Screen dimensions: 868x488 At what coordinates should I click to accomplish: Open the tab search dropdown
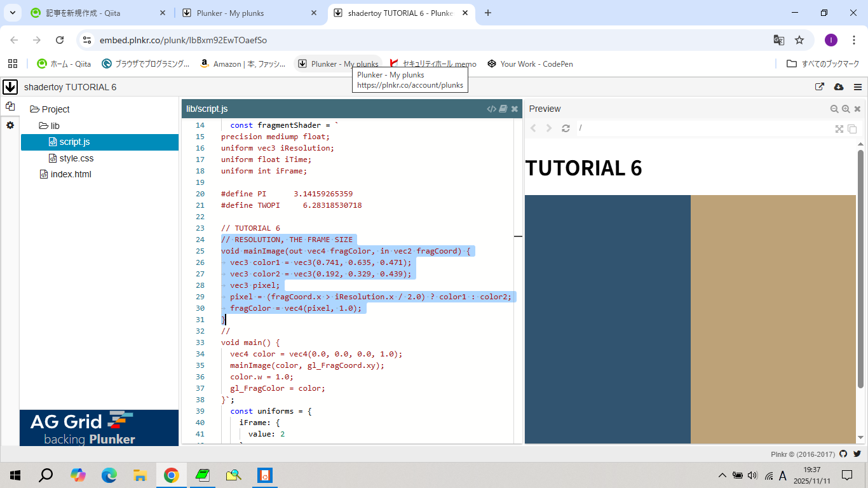pyautogui.click(x=12, y=13)
